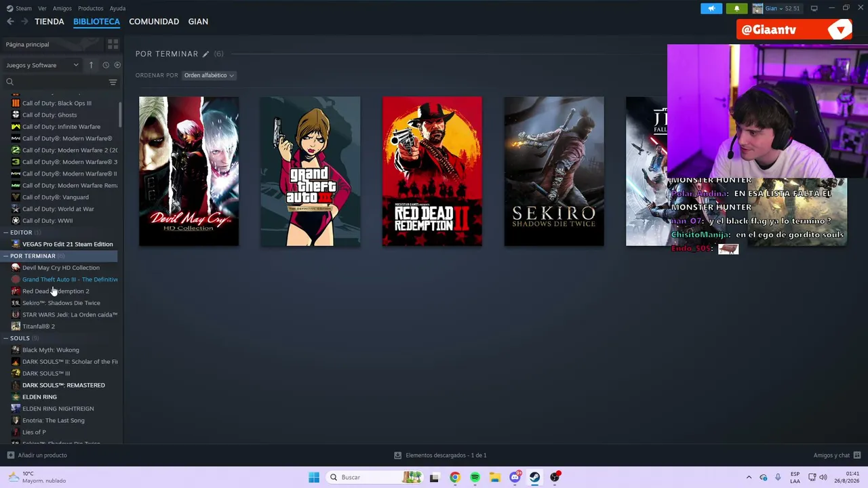Switch to the TIENDA tab
Viewport: 868px width, 488px height.
point(50,22)
